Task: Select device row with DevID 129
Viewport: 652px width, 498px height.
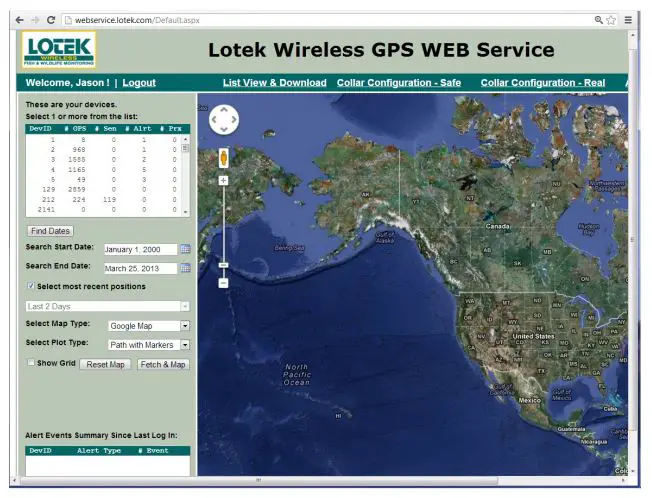Action: (x=104, y=190)
